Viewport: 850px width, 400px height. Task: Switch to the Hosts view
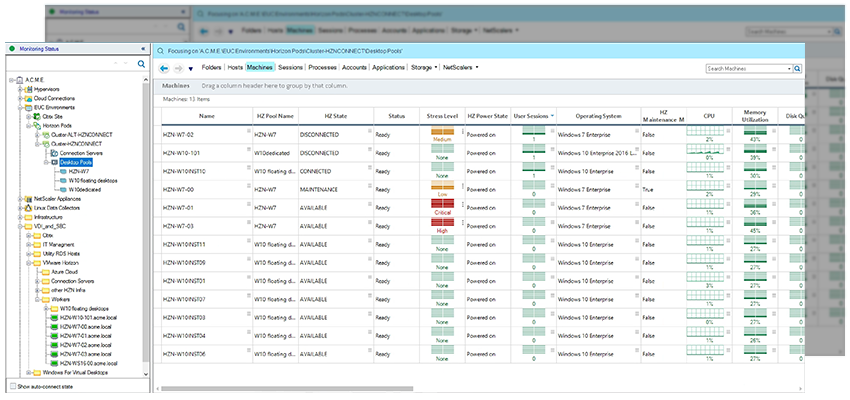(x=235, y=68)
